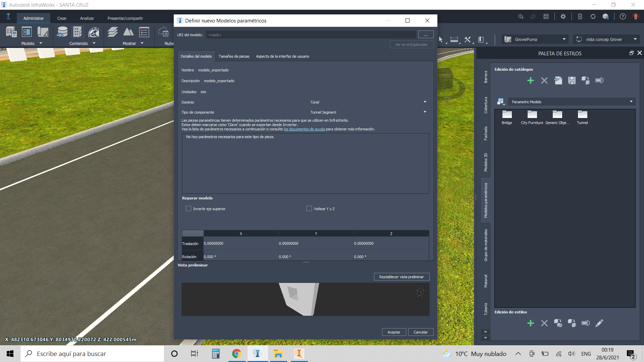
Task: Open the Generic Objects folder
Action: 557,118
